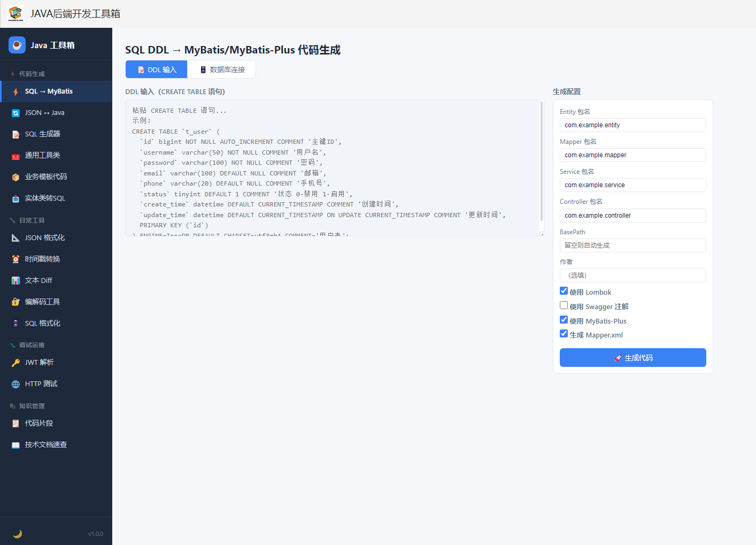
Task: Click the 生成代码 button
Action: point(633,358)
